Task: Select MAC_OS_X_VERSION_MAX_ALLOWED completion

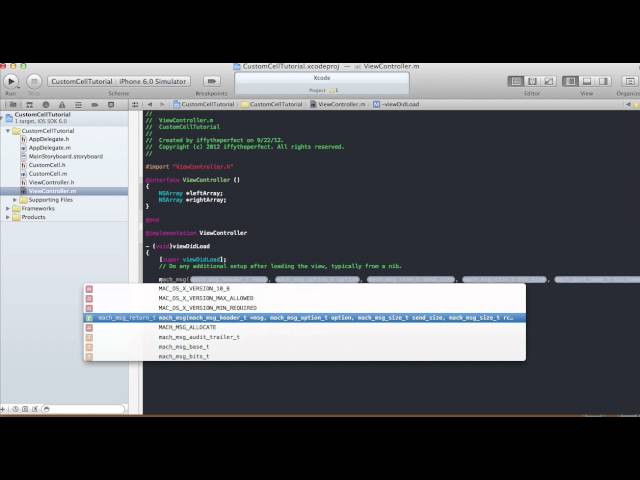Action: 304,298
